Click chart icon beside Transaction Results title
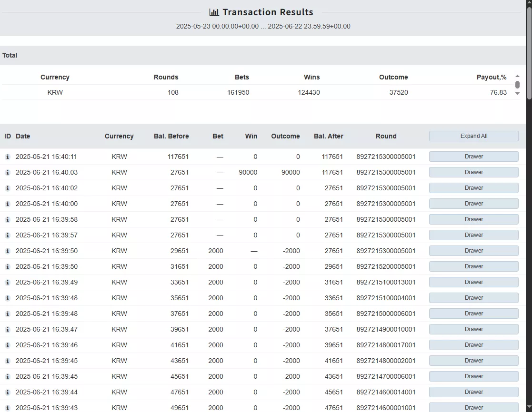This screenshot has width=532, height=412. [214, 12]
